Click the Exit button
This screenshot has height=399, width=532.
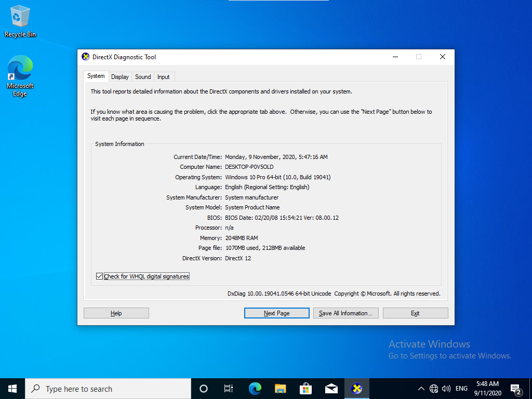(x=415, y=313)
